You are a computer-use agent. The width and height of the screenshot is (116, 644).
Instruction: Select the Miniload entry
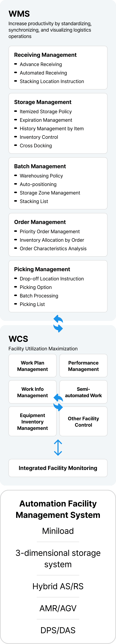click(58, 531)
